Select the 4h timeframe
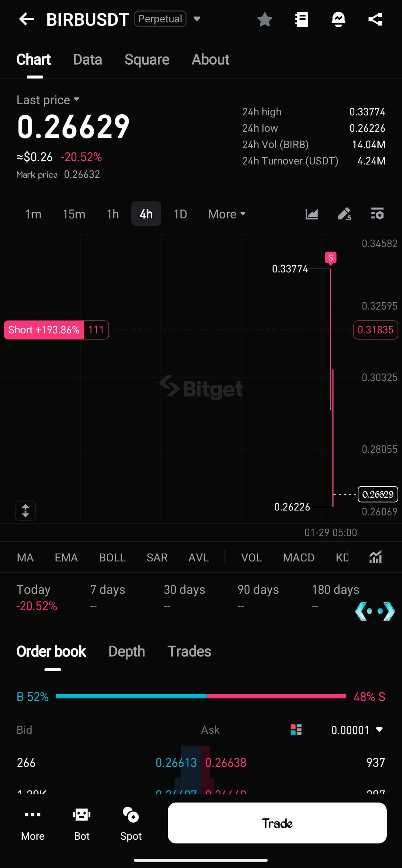 click(146, 214)
